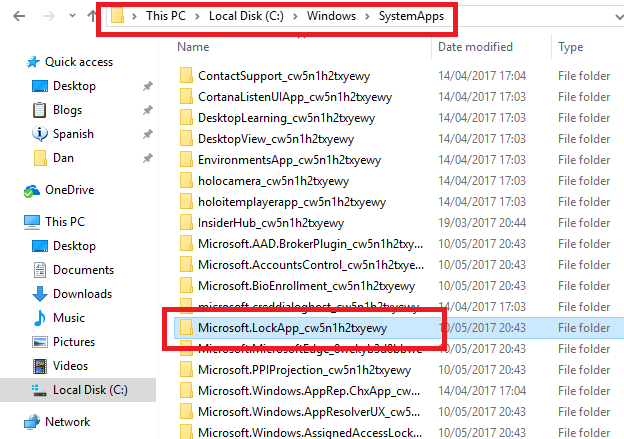Click the Quick access star icon

[33, 62]
